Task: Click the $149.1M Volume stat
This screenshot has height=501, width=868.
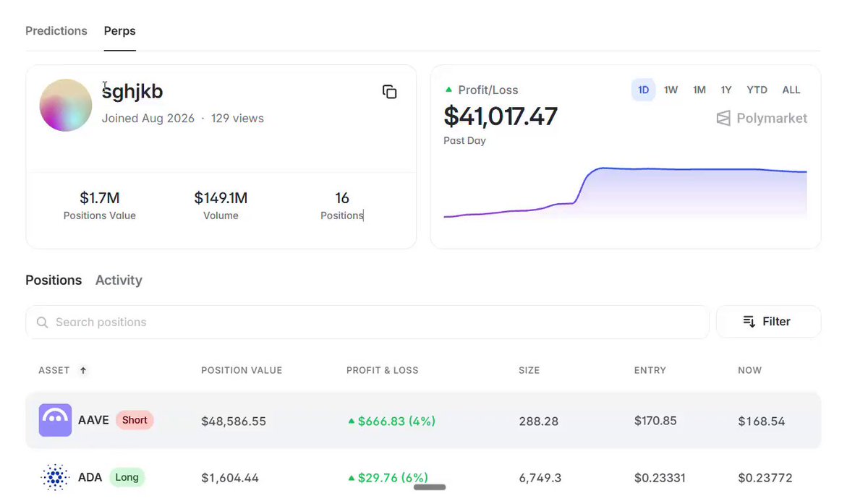Action: tap(221, 198)
